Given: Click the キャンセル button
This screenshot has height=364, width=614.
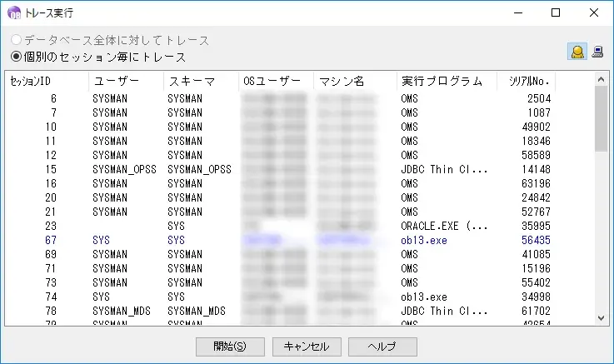Looking at the screenshot, I should pos(306,347).
